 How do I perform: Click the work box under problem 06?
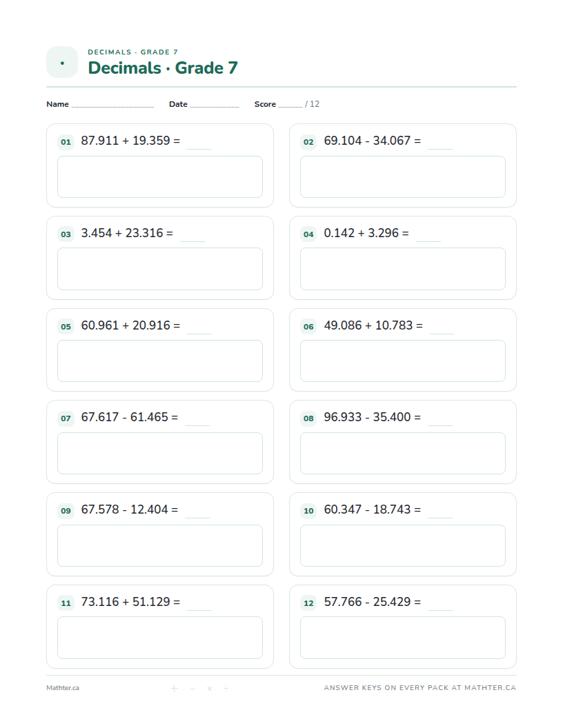click(x=403, y=361)
